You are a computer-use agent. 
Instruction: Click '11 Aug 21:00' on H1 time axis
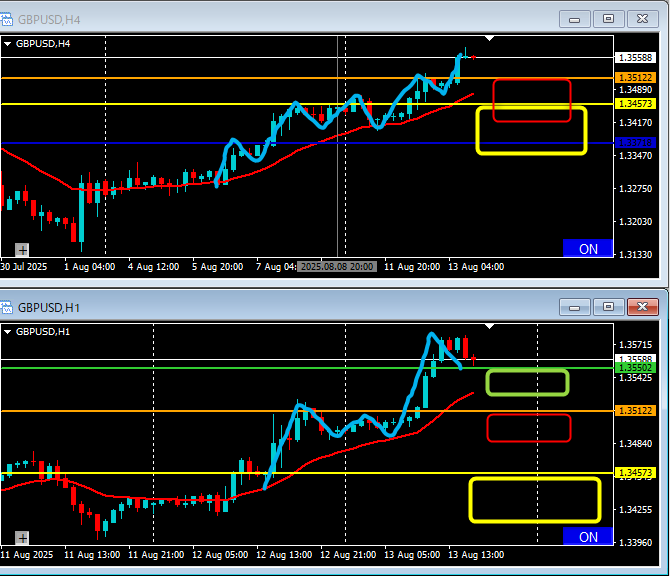[156, 555]
